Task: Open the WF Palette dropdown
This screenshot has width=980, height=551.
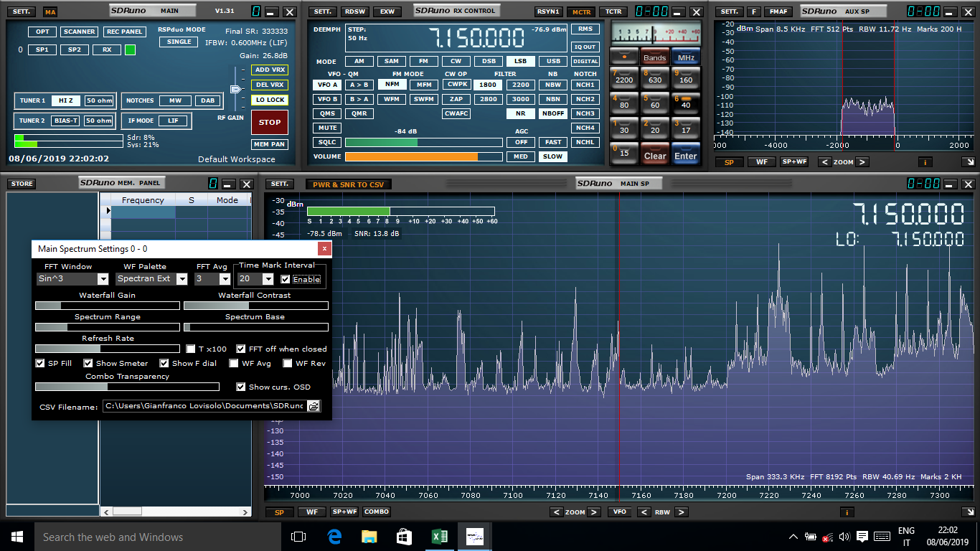Action: [182, 278]
